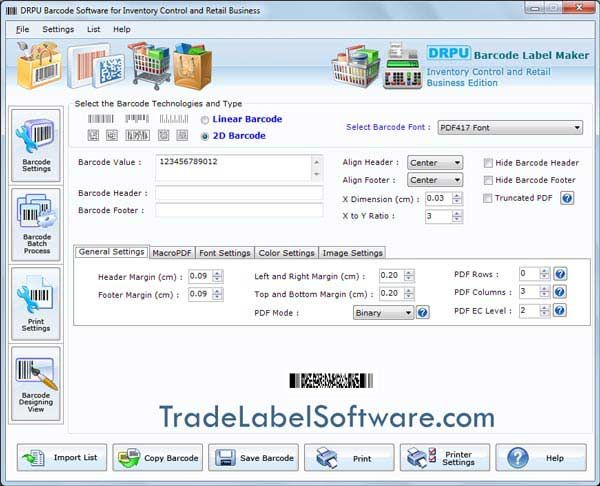Click second 2D barcode sample icon
This screenshot has width=600, height=486.
point(112,135)
